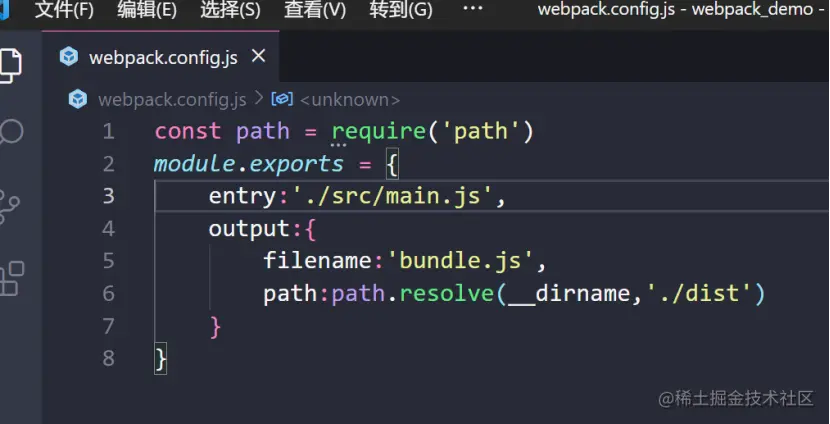Click webpack icon in the breadcrumb
The width and height of the screenshot is (830, 424).
(78, 99)
